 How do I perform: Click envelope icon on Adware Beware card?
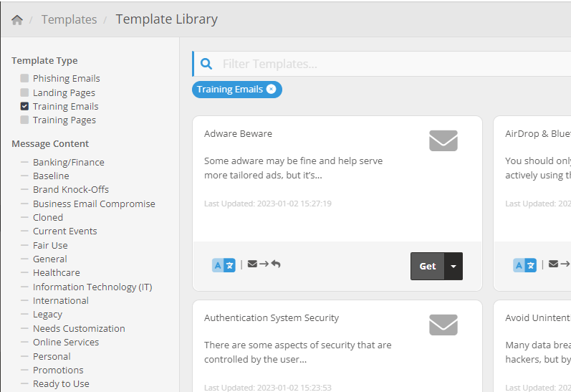pos(443,140)
